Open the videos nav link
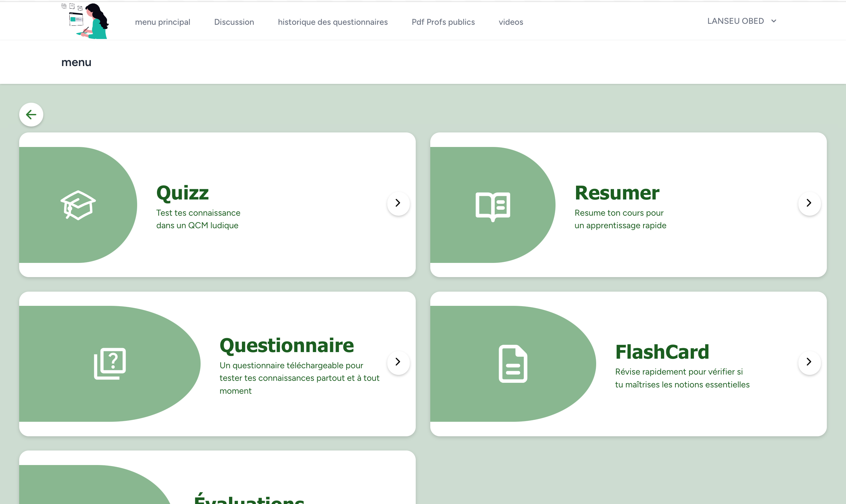This screenshot has width=846, height=504. pos(511,22)
